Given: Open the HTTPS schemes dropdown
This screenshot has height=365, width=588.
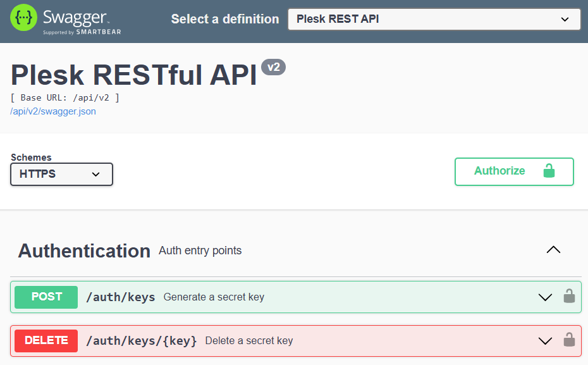Looking at the screenshot, I should click(x=61, y=174).
